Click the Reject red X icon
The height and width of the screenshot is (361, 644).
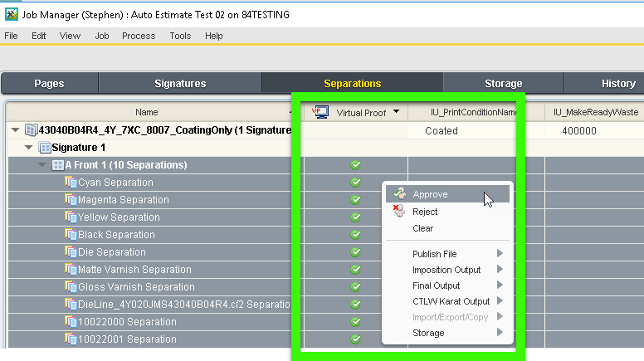[399, 212]
